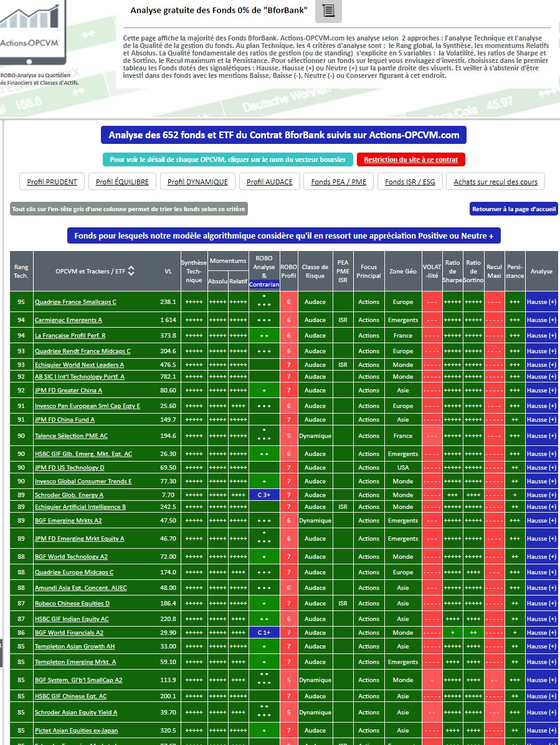Open the Carmignac Emergents A fund
This screenshot has width=560, height=745.
pyautogui.click(x=69, y=320)
